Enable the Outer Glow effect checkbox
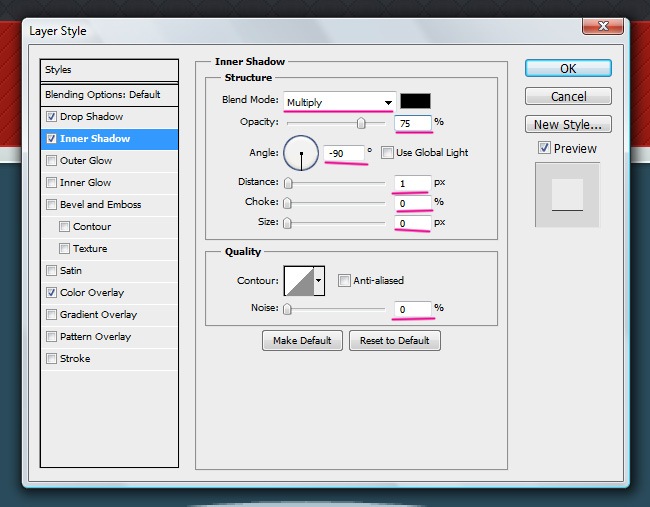 click(52, 161)
